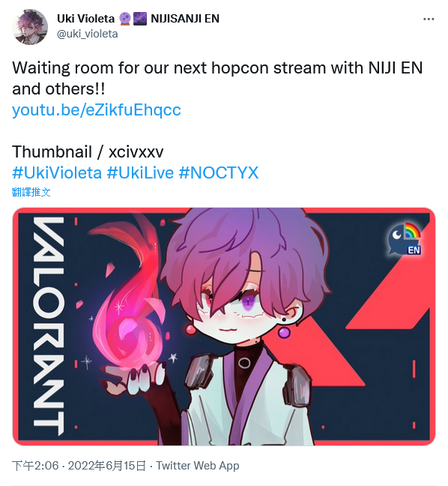Viewport: 448px width, 486px height.
Task: Open Uki Violeta's profile avatar
Action: (30, 27)
